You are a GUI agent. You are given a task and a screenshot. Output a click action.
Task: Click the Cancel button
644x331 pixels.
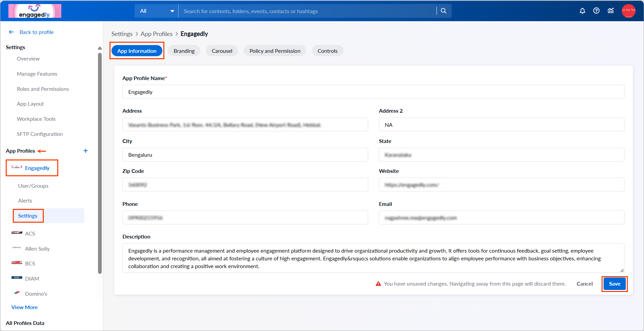point(584,284)
